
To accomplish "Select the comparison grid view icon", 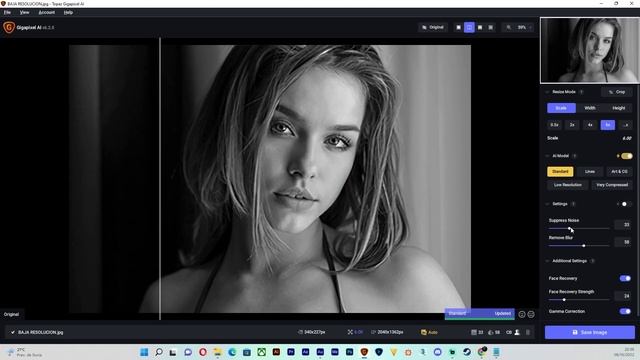I will pyautogui.click(x=491, y=27).
